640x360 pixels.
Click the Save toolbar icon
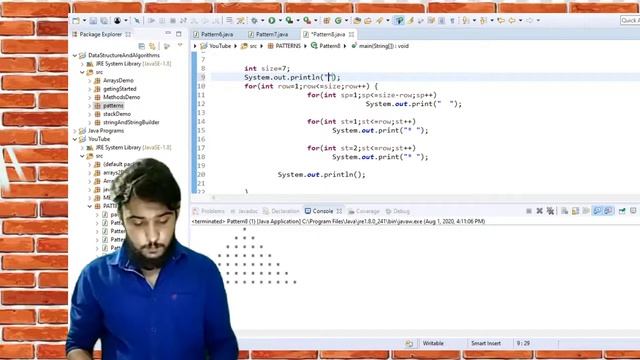coord(93,20)
